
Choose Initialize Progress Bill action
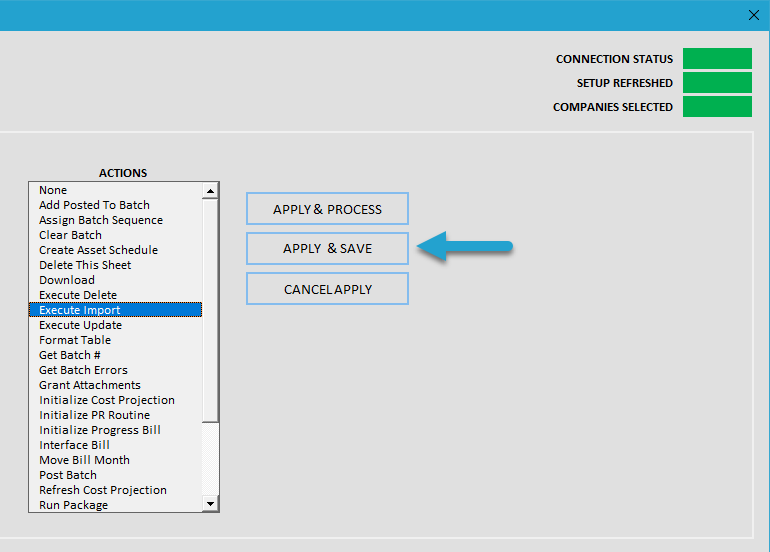pos(115,430)
